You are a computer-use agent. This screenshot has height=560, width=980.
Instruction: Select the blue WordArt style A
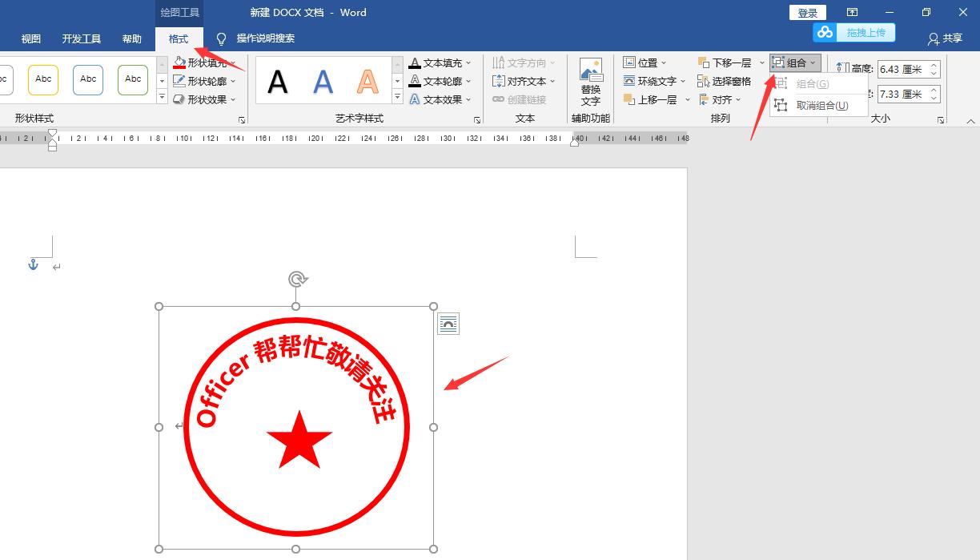click(x=323, y=80)
